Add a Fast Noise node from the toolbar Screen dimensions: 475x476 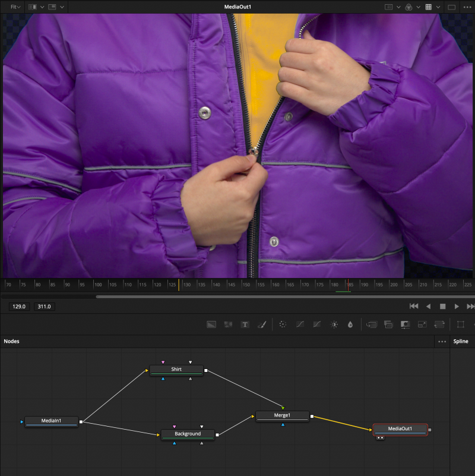[x=228, y=324]
